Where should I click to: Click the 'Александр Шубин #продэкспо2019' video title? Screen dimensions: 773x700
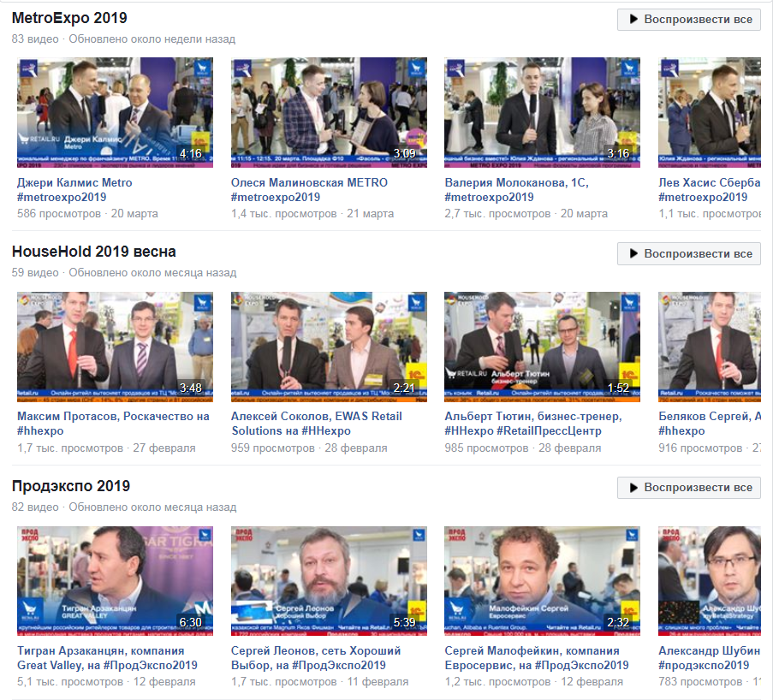710,658
